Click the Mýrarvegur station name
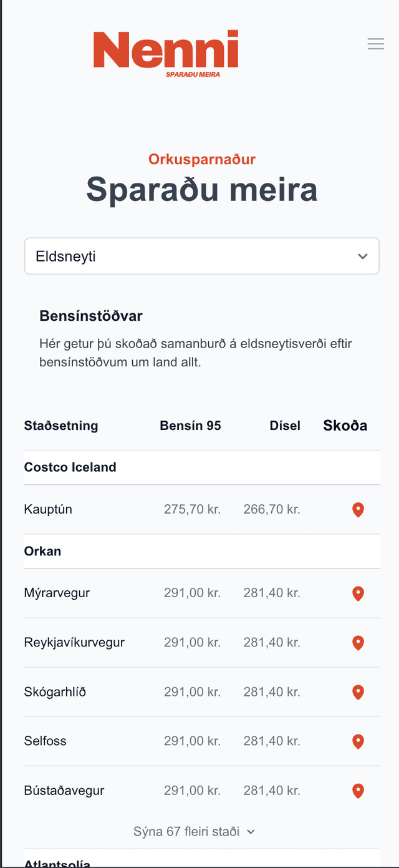Screen dimensions: 399x868 [x=57, y=593]
